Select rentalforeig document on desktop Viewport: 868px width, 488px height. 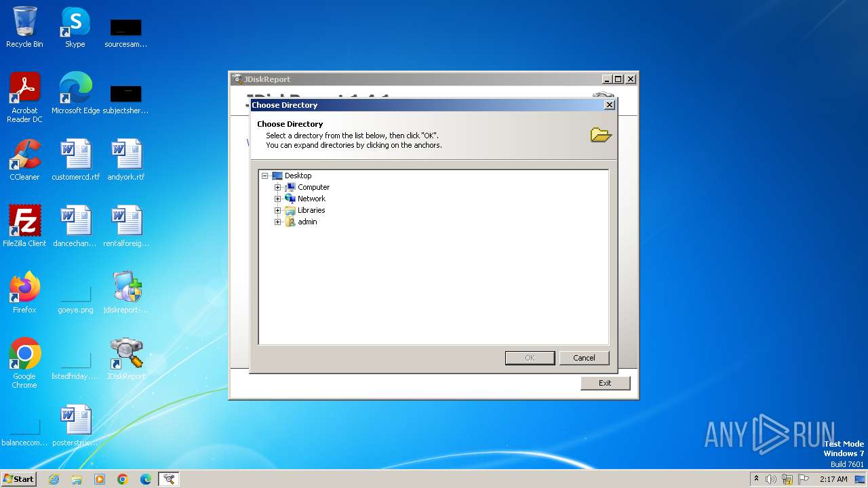126,226
